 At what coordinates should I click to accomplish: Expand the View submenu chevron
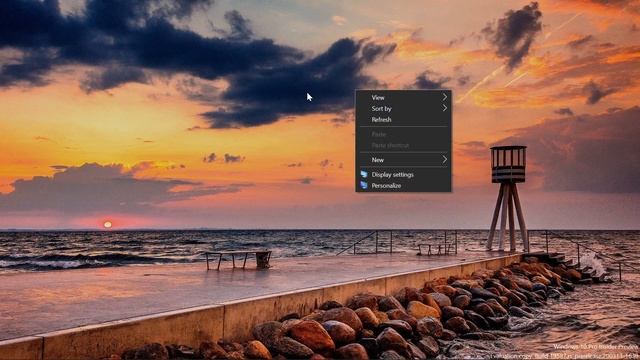coord(444,98)
